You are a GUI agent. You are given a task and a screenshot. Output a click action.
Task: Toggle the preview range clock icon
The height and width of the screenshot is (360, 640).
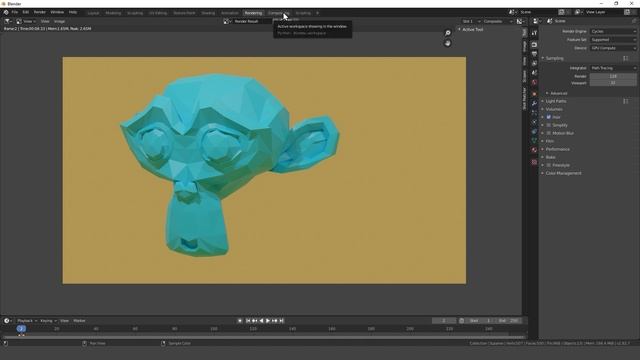pos(462,321)
